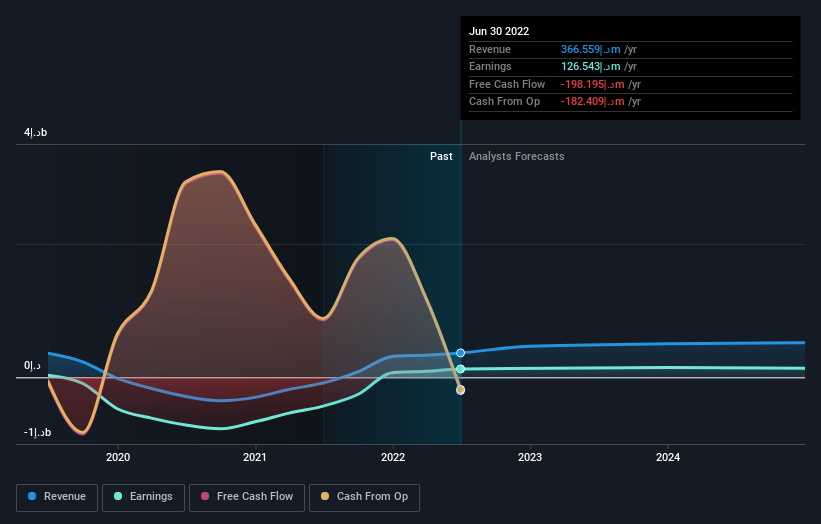The image size is (821, 524).
Task: Click the 126.543 earnings value in tooltip
Action: coord(591,66)
